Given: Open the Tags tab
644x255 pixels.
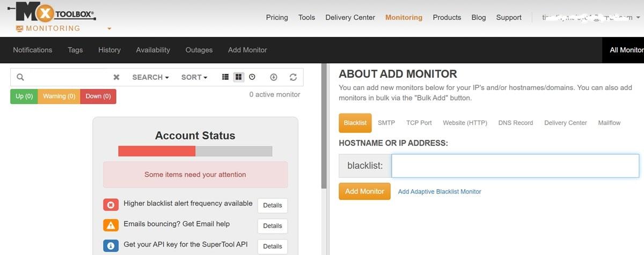Looking at the screenshot, I should tap(75, 50).
